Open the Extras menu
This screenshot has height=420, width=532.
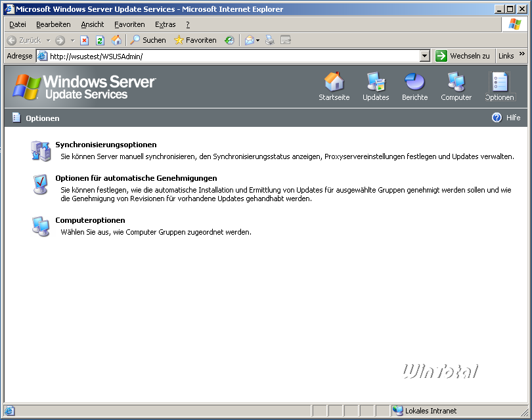(x=166, y=24)
